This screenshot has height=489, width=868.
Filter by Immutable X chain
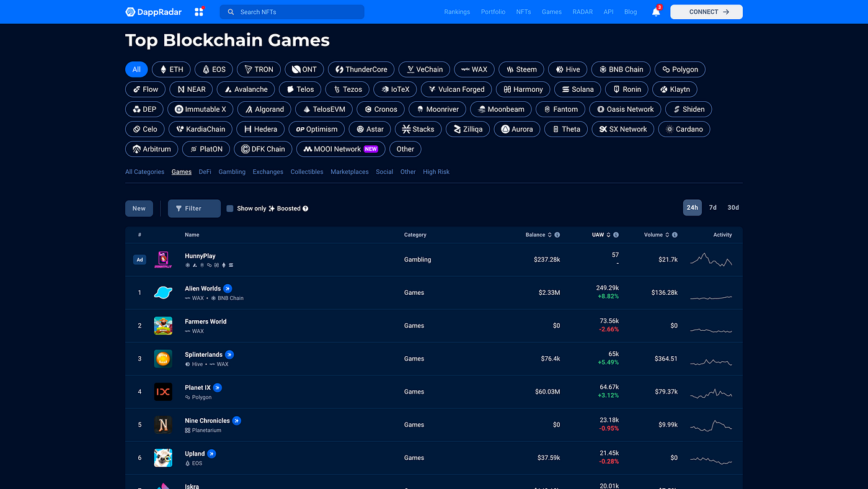click(x=201, y=109)
